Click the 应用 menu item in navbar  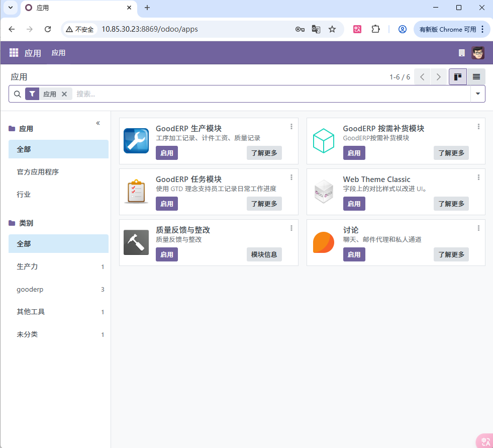click(58, 53)
